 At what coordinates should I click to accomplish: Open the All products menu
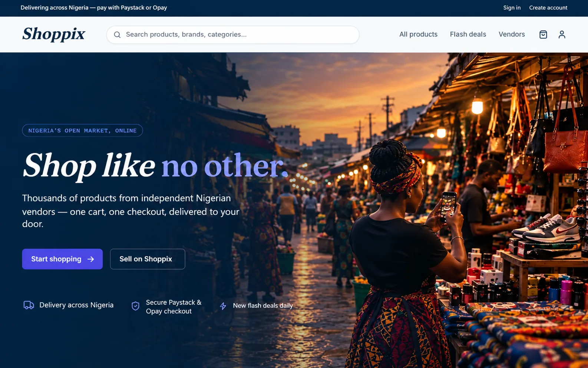click(418, 34)
